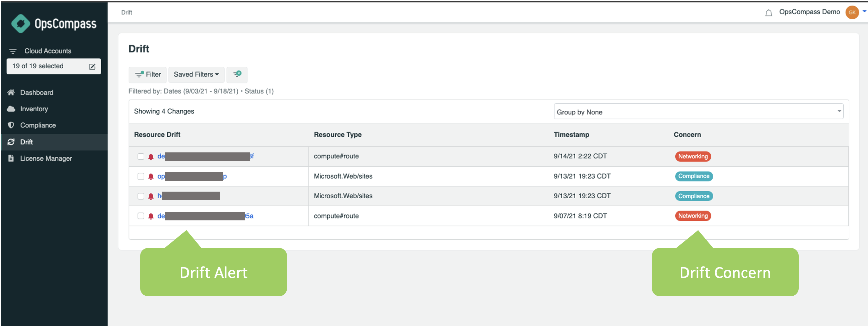
Task: Click the clear filters icon button
Action: click(237, 74)
